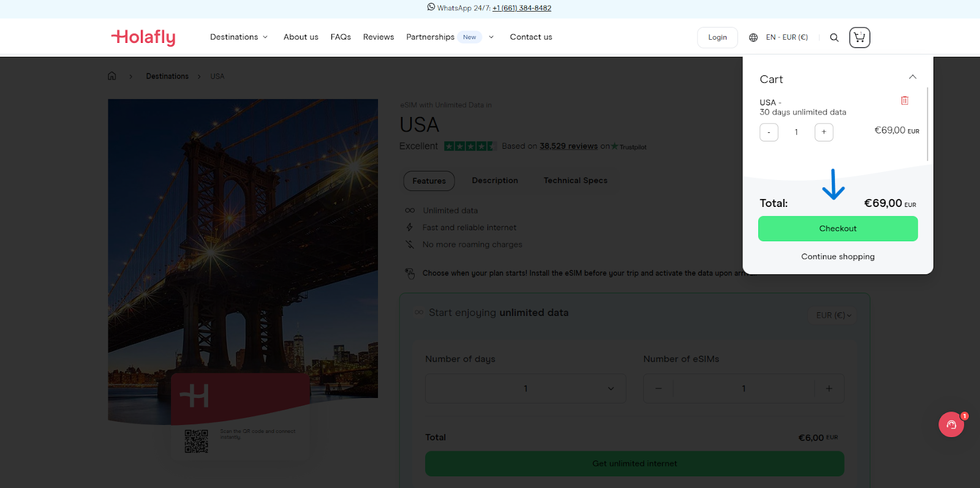Select the Features tab
Image resolution: width=980 pixels, height=488 pixels.
(429, 181)
